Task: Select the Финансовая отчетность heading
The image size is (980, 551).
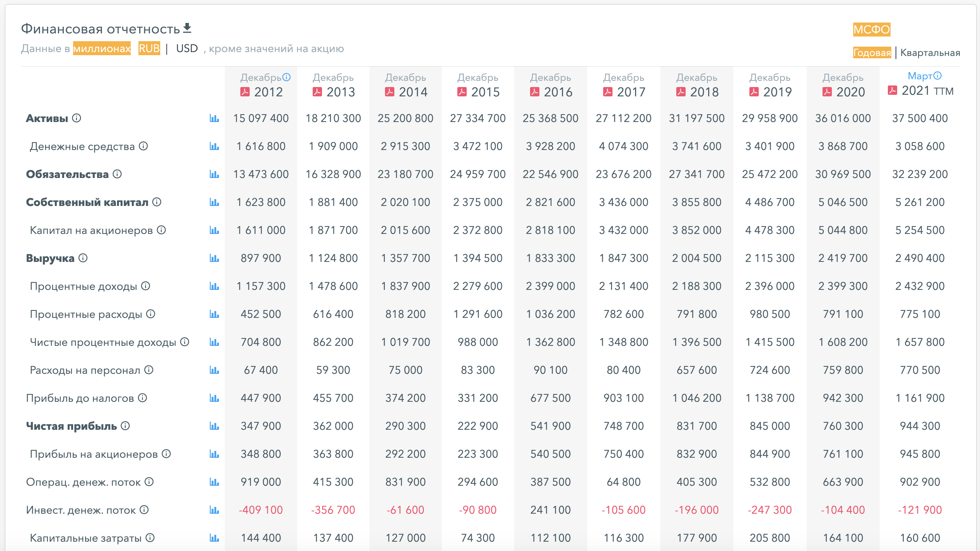Action: (x=100, y=29)
